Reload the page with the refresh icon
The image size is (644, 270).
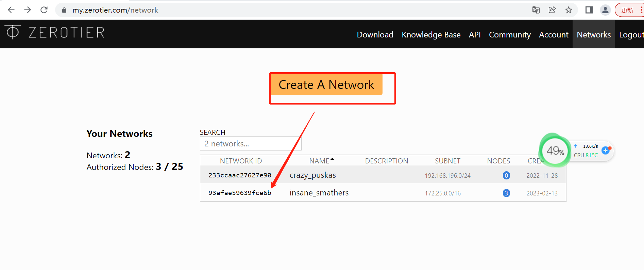click(44, 10)
